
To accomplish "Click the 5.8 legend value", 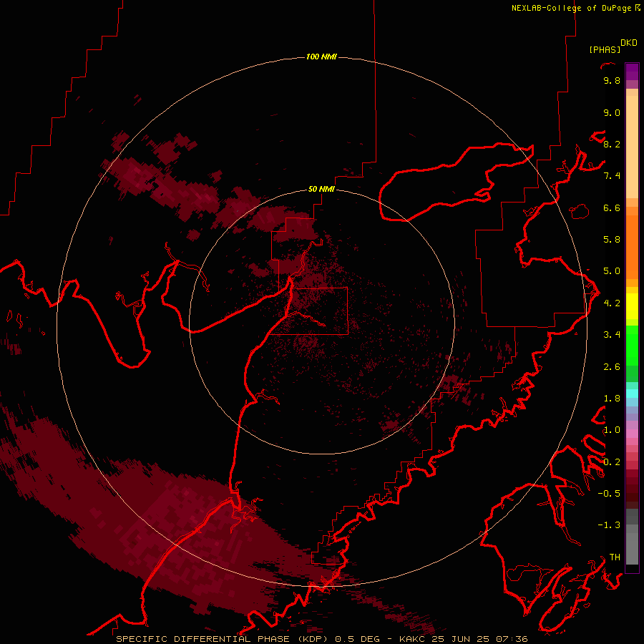I will coord(612,240).
